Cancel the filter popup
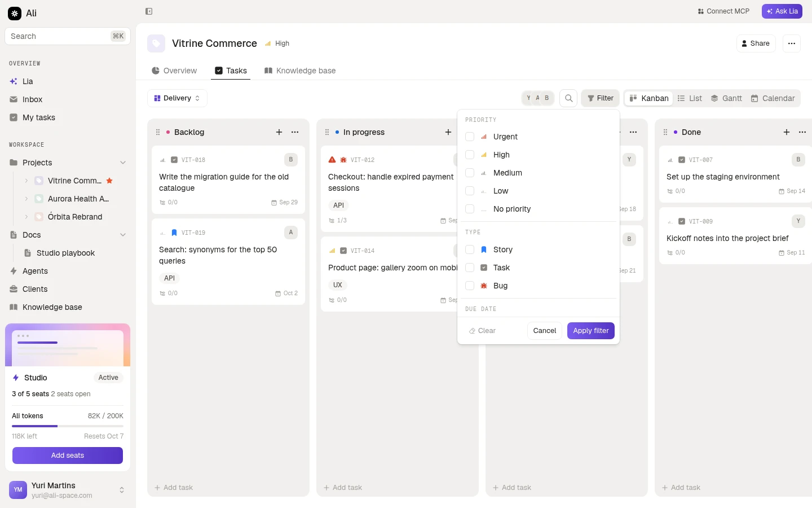 (x=545, y=331)
